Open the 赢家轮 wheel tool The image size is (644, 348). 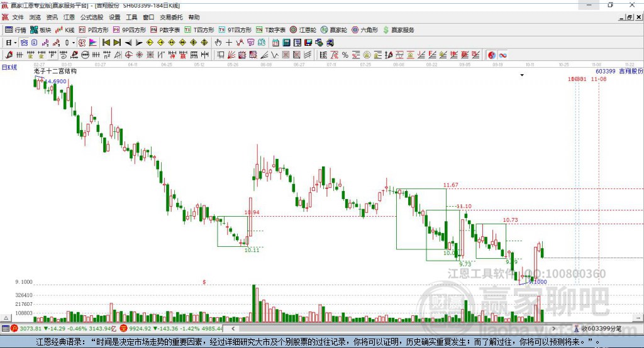click(334, 30)
